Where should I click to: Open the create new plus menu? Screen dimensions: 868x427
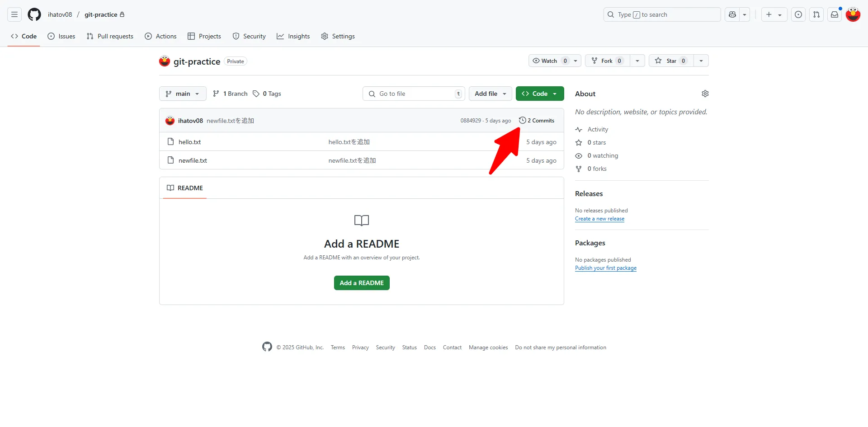(774, 14)
